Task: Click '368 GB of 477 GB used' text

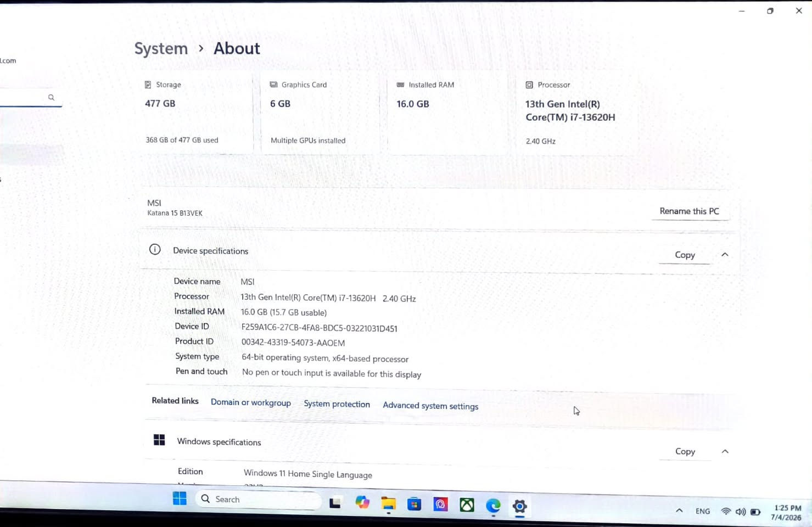Action: click(182, 140)
